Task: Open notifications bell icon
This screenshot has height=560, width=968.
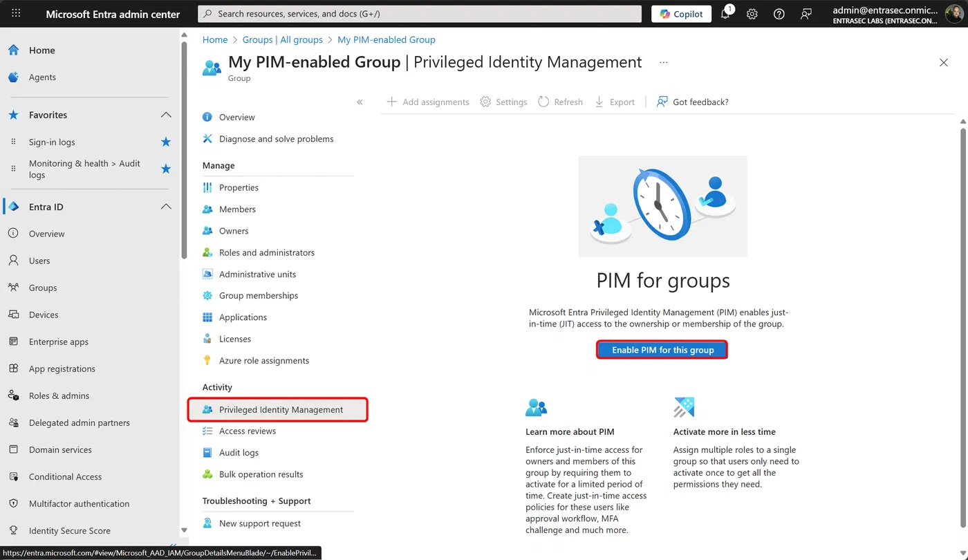Action: [x=726, y=13]
